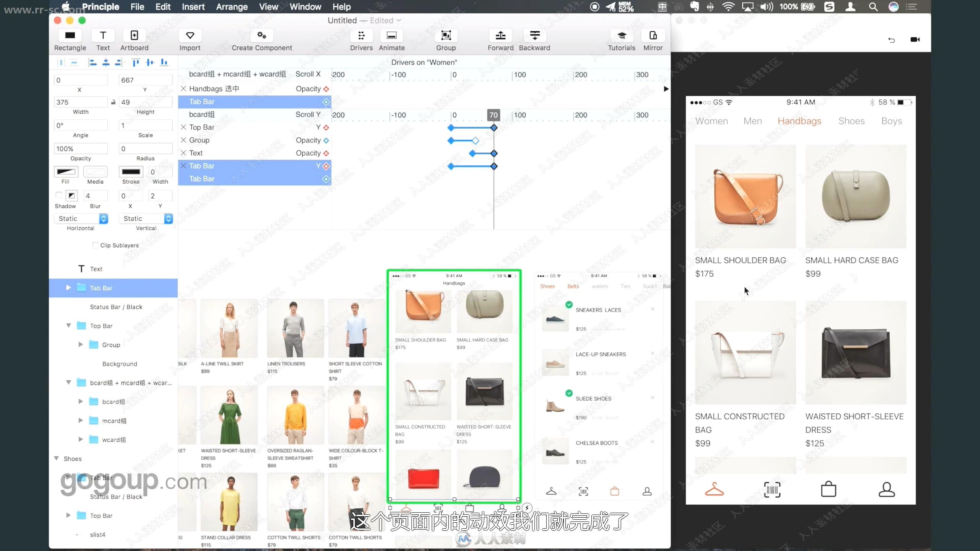
Task: Toggle the width-height aspect ratio lock
Action: click(x=113, y=102)
